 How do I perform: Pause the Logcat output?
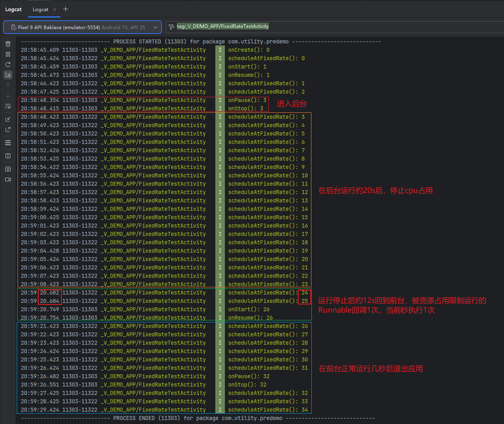pos(8,54)
